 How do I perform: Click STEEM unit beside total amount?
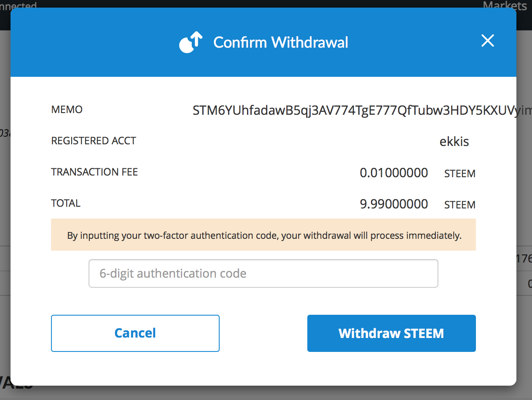(459, 205)
